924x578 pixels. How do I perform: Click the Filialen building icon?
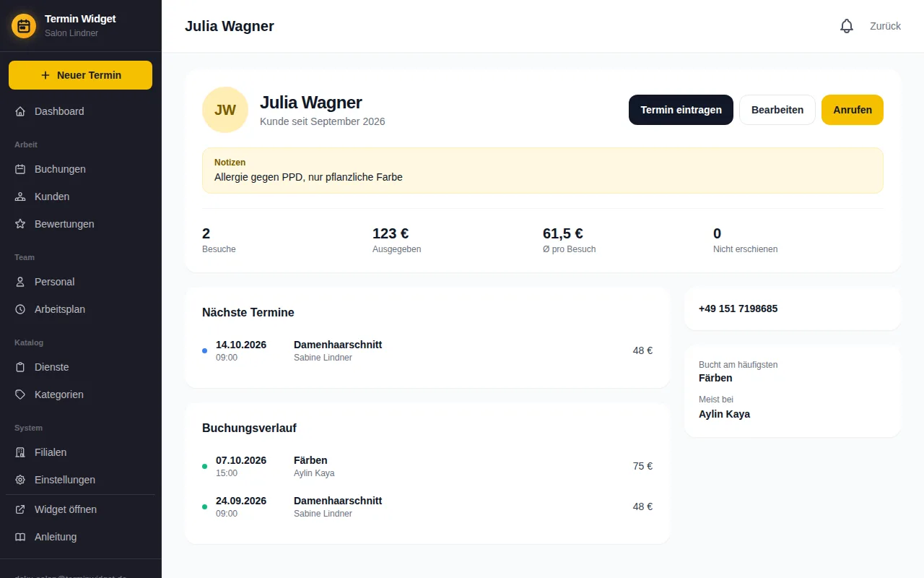[20, 452]
